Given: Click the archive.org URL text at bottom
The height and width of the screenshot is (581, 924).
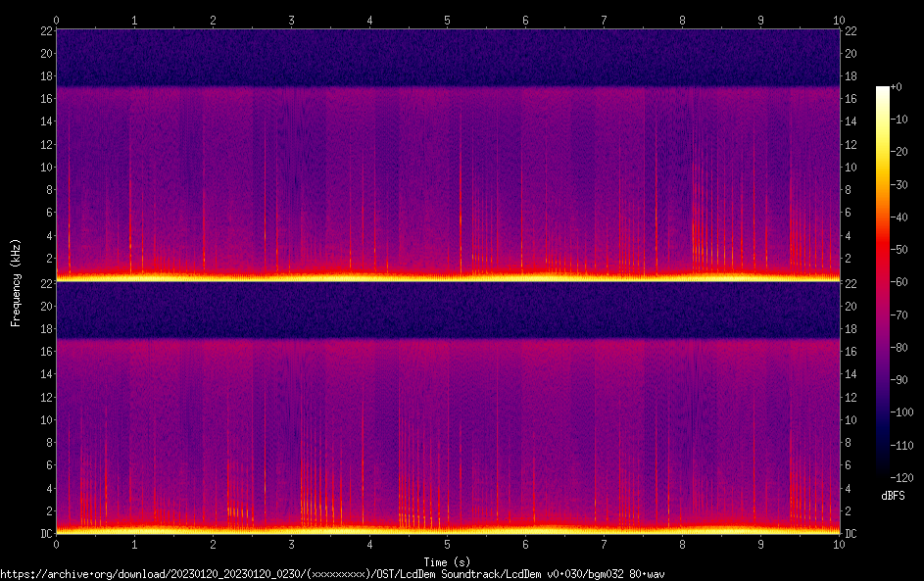Looking at the screenshot, I should [331, 573].
